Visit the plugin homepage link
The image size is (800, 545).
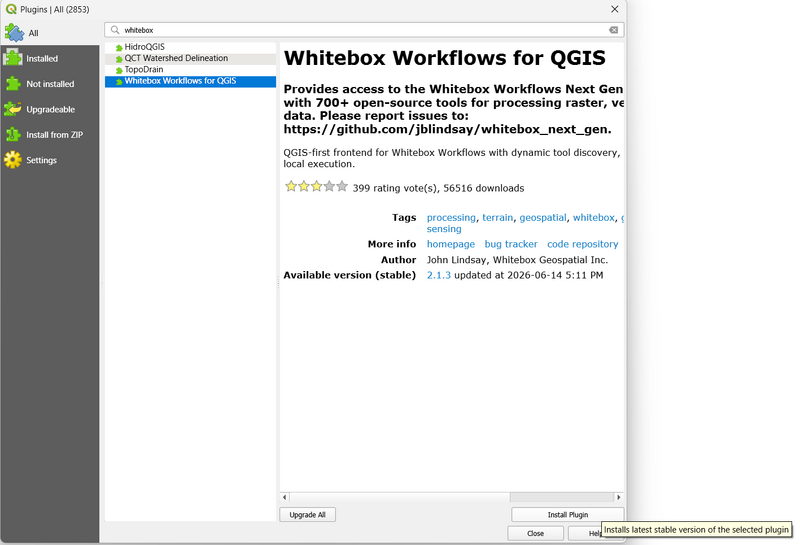tap(451, 244)
